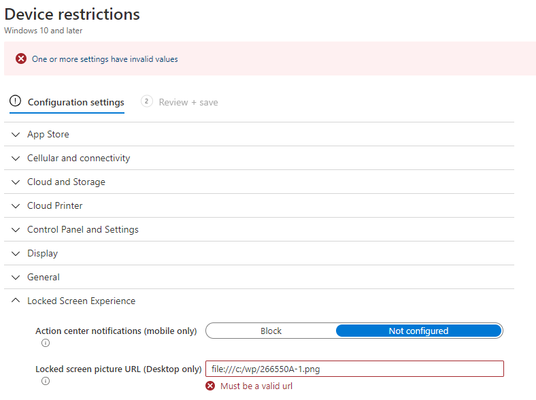Expand Control Panel and Settings section
The width and height of the screenshot is (536, 400).
(259, 229)
